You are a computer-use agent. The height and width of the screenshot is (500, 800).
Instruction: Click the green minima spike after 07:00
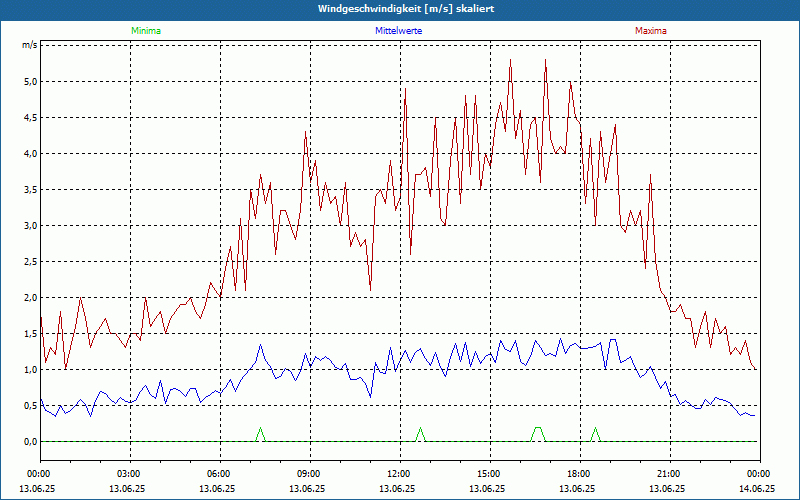[261, 434]
